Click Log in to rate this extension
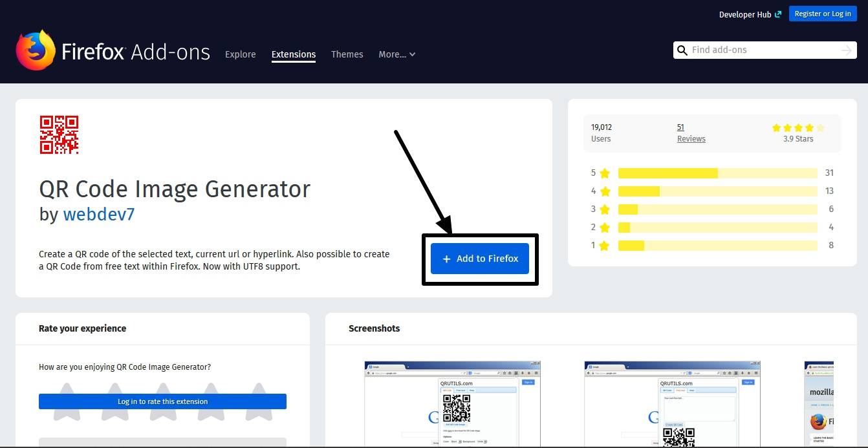This screenshot has height=448, width=868. [x=162, y=401]
